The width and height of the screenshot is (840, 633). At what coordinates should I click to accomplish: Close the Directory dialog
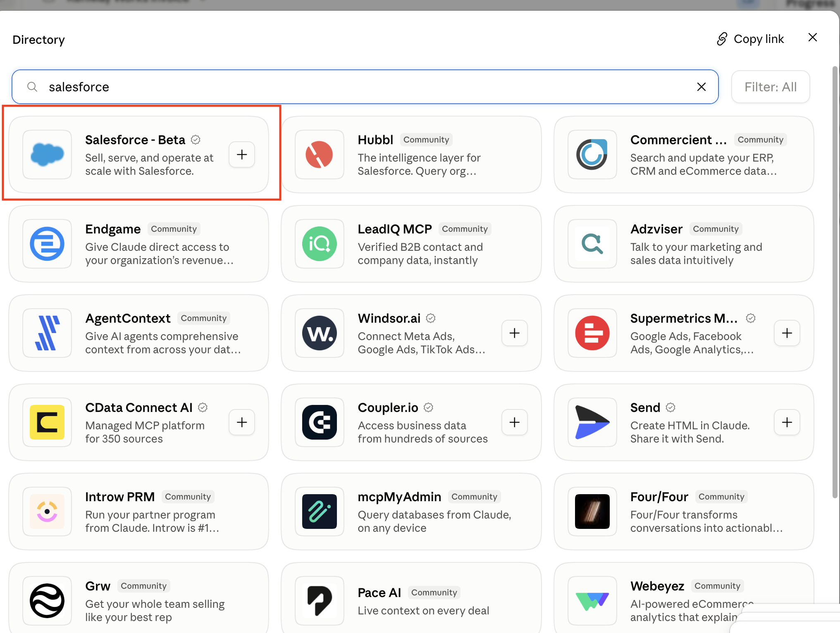click(812, 38)
